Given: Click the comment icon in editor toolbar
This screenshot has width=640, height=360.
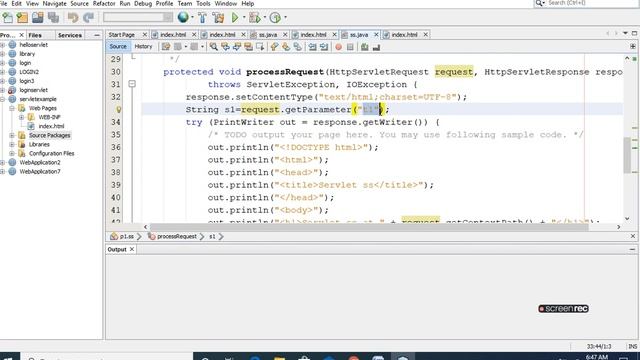Looking at the screenshot, I should point(364,47).
